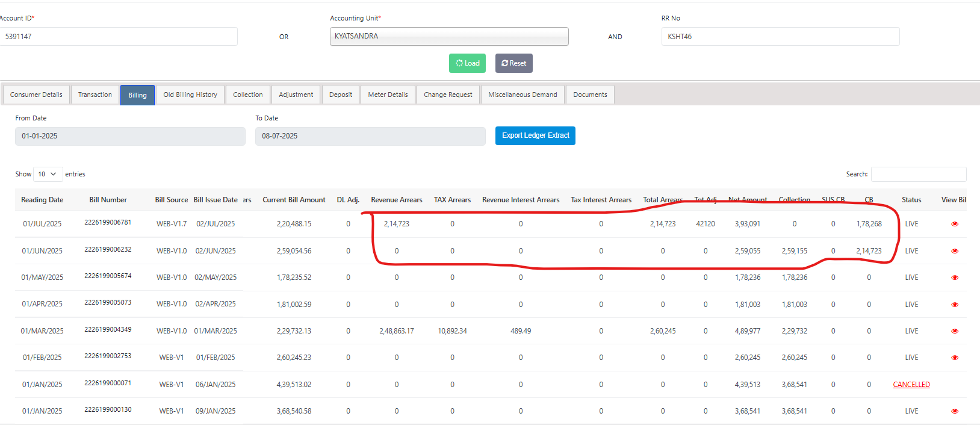
Task: Load the account billing data
Action: [x=467, y=63]
